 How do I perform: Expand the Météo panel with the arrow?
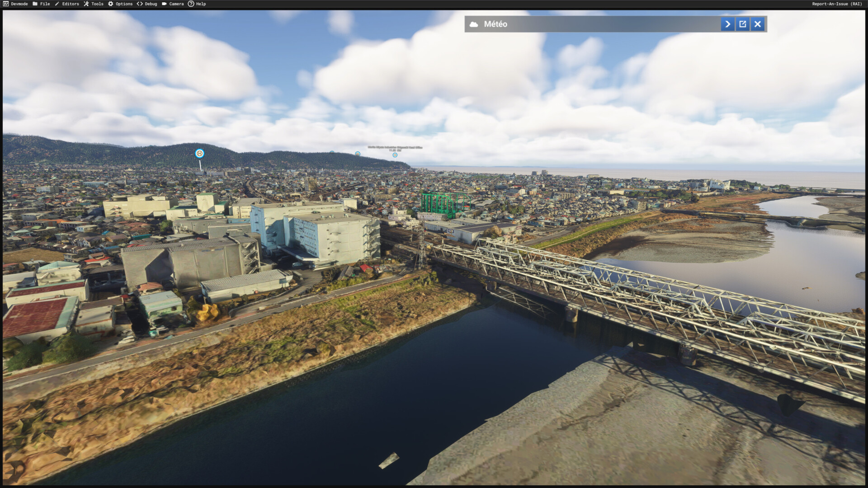tap(727, 24)
